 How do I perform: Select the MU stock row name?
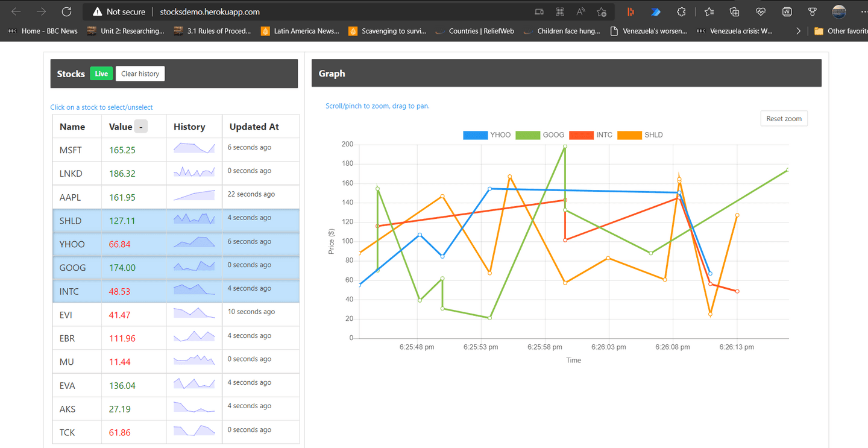coord(67,362)
